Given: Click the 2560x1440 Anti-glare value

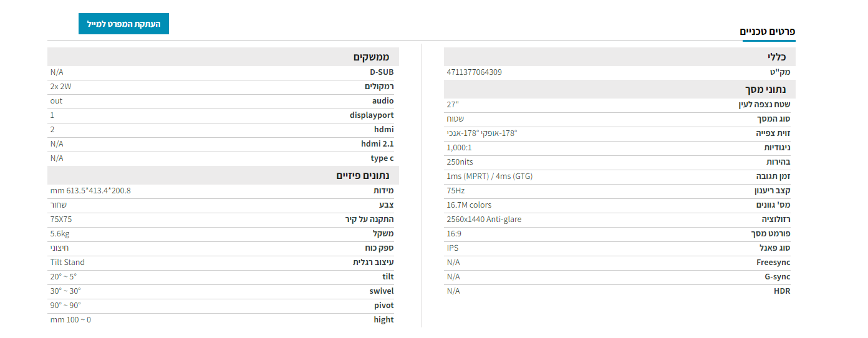Looking at the screenshot, I should point(484,220).
